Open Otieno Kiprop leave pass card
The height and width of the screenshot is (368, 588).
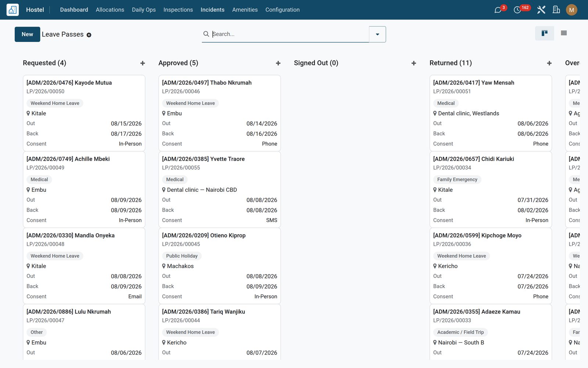[x=220, y=266]
